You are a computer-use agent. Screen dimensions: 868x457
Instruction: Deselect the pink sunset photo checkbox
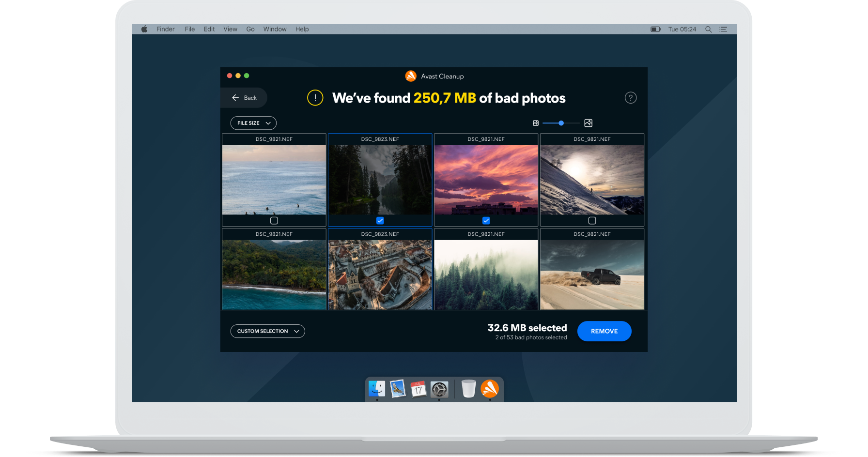tap(486, 221)
